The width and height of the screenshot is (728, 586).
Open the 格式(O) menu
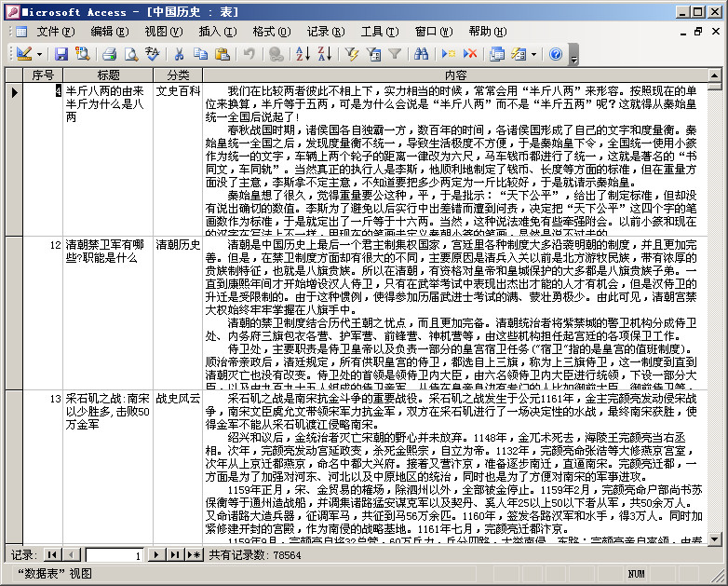[272, 32]
